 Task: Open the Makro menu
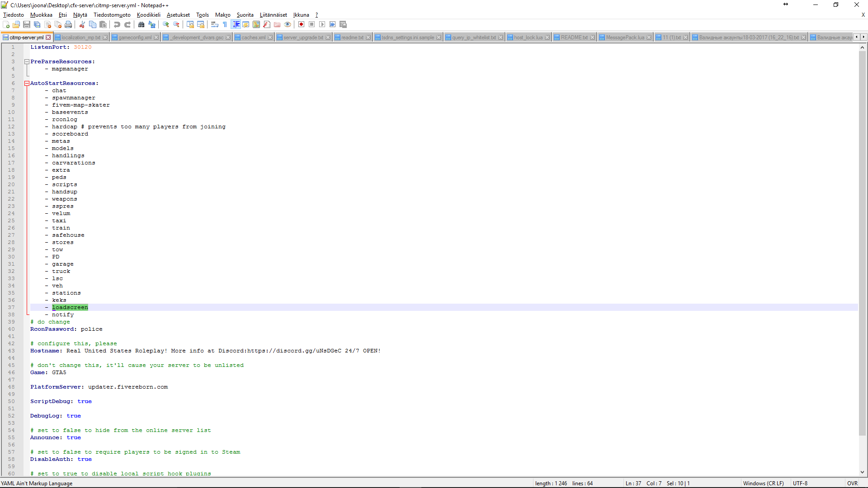point(222,15)
